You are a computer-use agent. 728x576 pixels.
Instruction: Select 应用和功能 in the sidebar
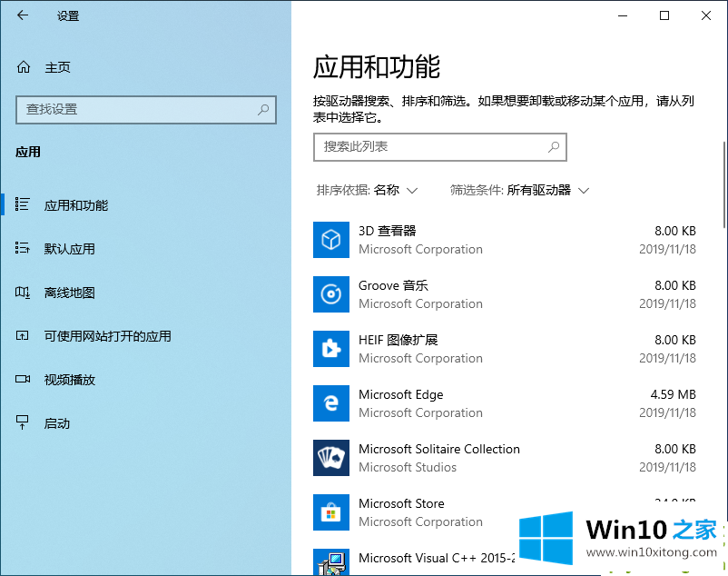tap(76, 205)
